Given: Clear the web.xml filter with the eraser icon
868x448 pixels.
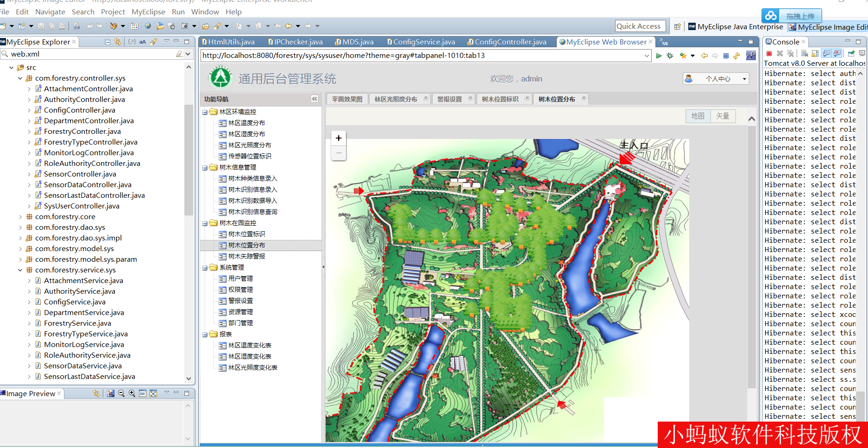Looking at the screenshot, I should (179, 54).
